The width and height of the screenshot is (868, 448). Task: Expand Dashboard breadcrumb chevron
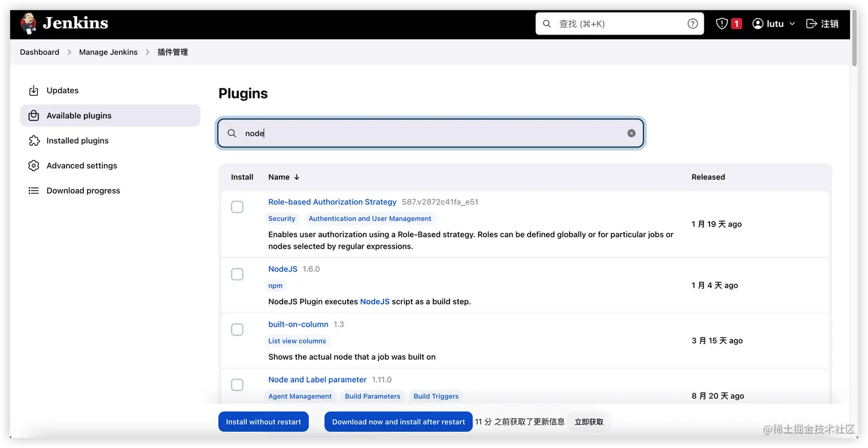click(69, 52)
